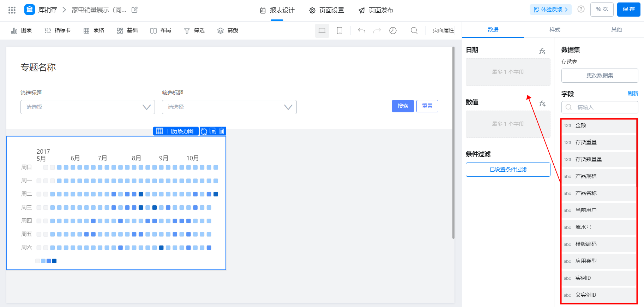The image size is (644, 307).
Task: Switch to the 样式 tab
Action: point(555,30)
